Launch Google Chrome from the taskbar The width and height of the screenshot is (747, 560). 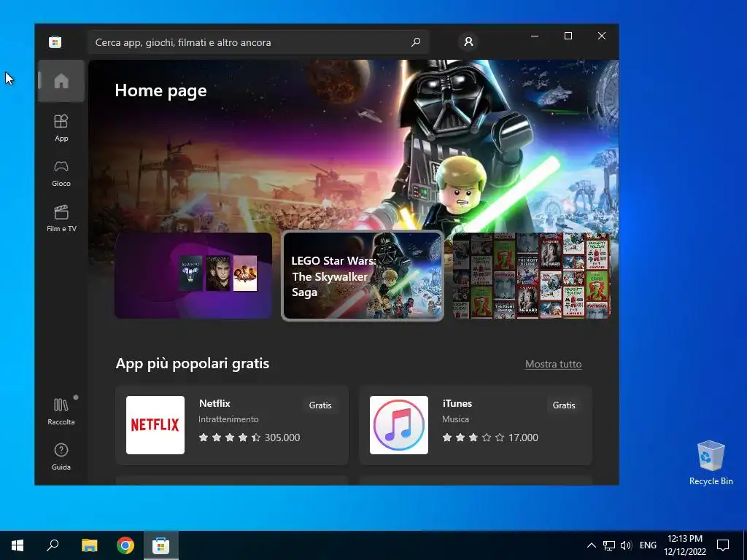[125, 545]
